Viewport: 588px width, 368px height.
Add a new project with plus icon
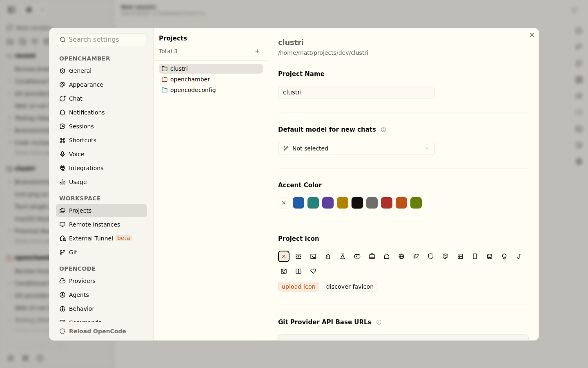[257, 51]
